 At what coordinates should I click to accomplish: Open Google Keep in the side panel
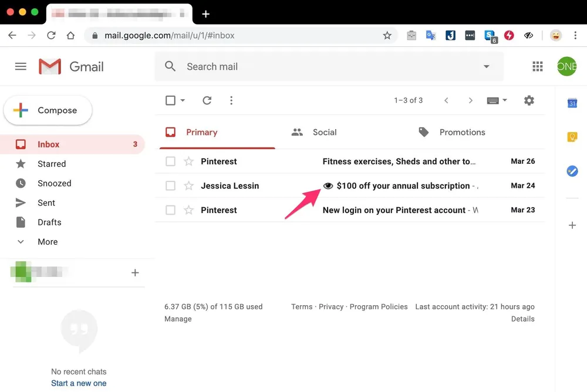point(572,137)
